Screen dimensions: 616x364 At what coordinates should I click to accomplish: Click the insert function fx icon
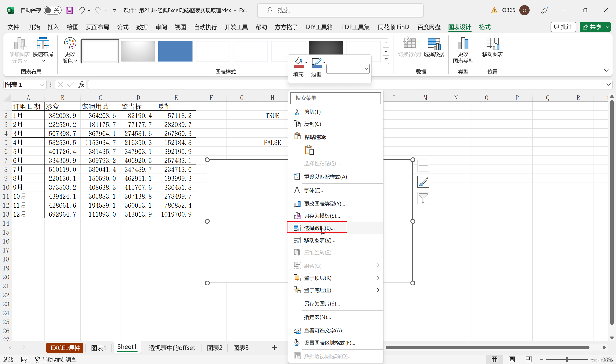tap(81, 85)
